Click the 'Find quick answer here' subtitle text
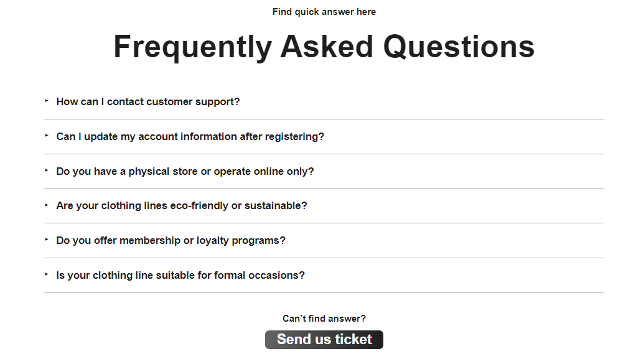The image size is (636, 364). pos(324,12)
